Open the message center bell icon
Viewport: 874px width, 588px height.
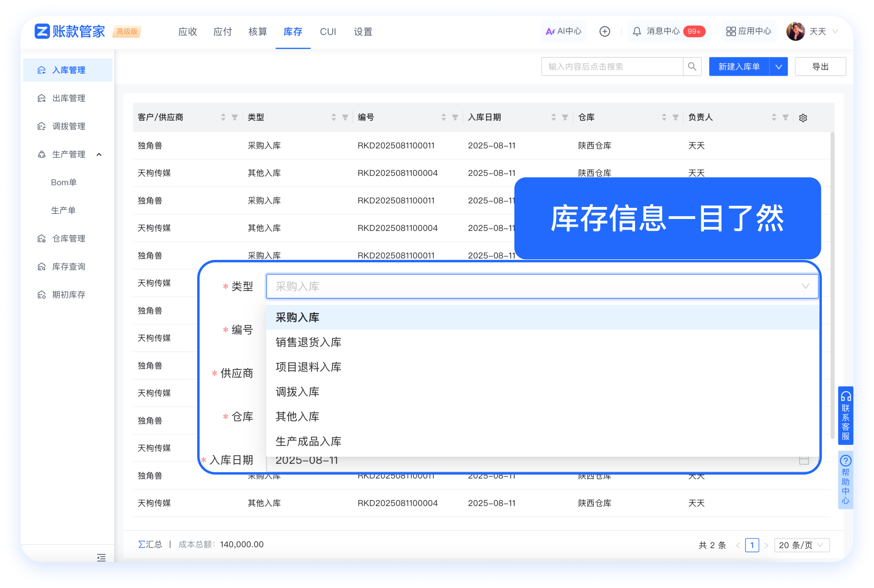pos(637,31)
